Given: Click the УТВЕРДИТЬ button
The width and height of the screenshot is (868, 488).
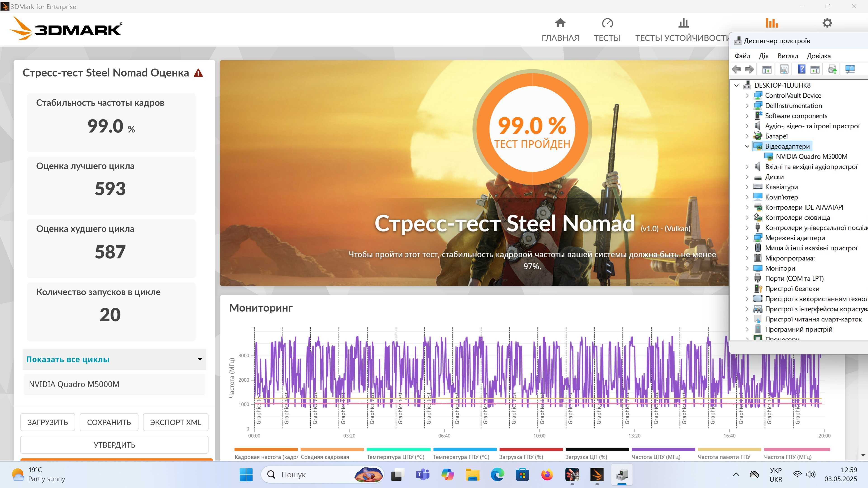Looking at the screenshot, I should [114, 445].
